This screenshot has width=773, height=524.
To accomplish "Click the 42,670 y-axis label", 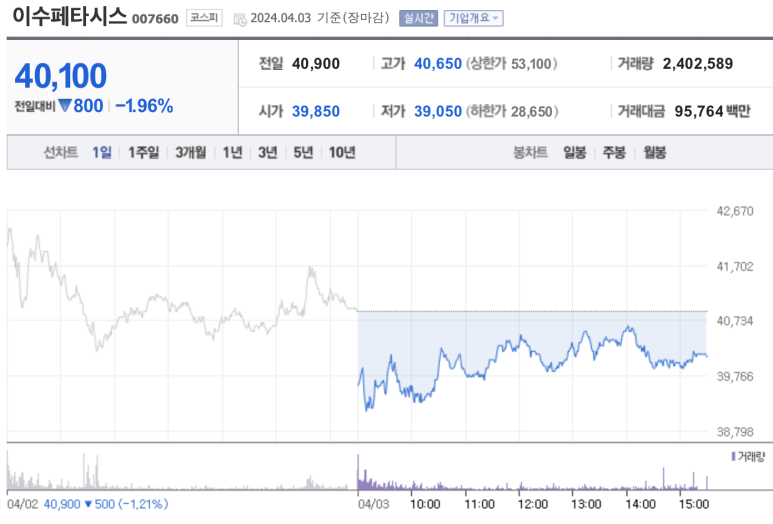I will [735, 211].
